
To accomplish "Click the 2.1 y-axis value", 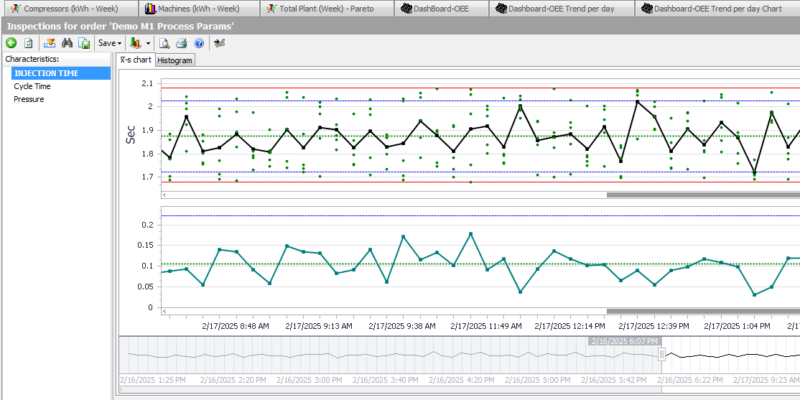I will pos(147,83).
